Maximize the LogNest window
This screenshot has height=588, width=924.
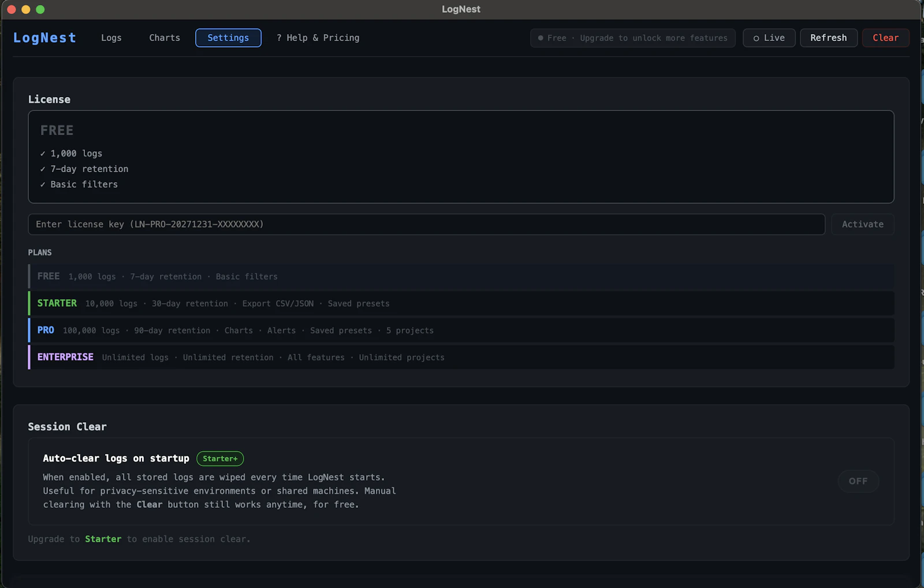40,9
